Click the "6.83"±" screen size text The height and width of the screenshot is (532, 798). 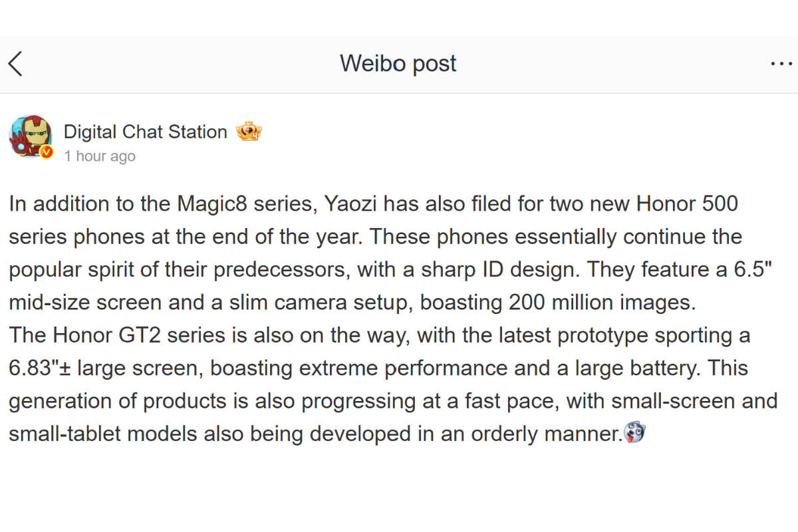40,369
